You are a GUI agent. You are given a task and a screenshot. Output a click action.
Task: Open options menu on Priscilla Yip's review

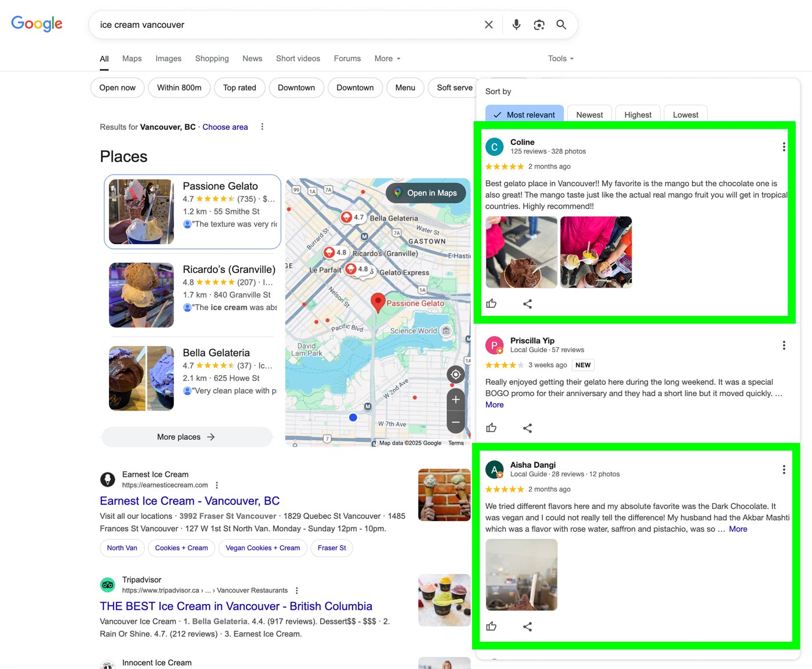pos(784,346)
